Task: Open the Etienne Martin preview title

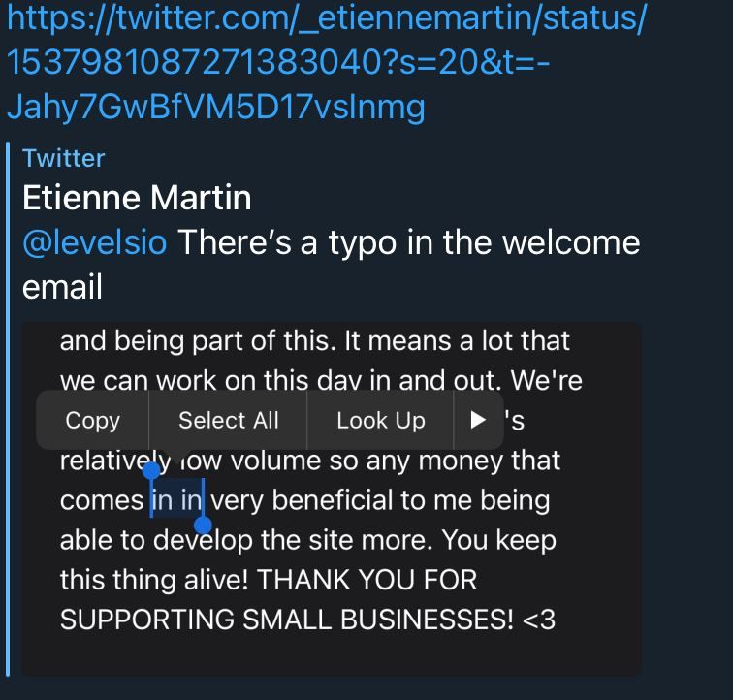Action: point(137,198)
